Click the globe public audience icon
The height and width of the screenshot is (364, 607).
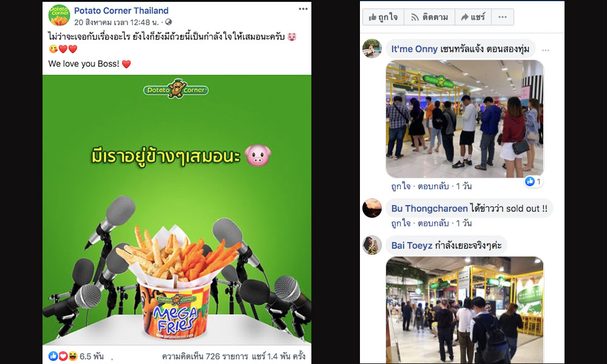168,22
